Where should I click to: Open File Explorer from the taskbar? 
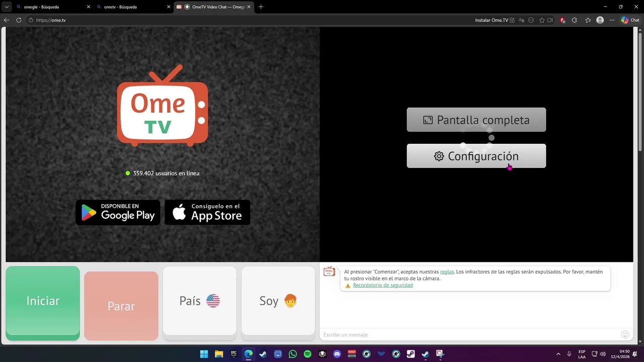[x=219, y=354]
